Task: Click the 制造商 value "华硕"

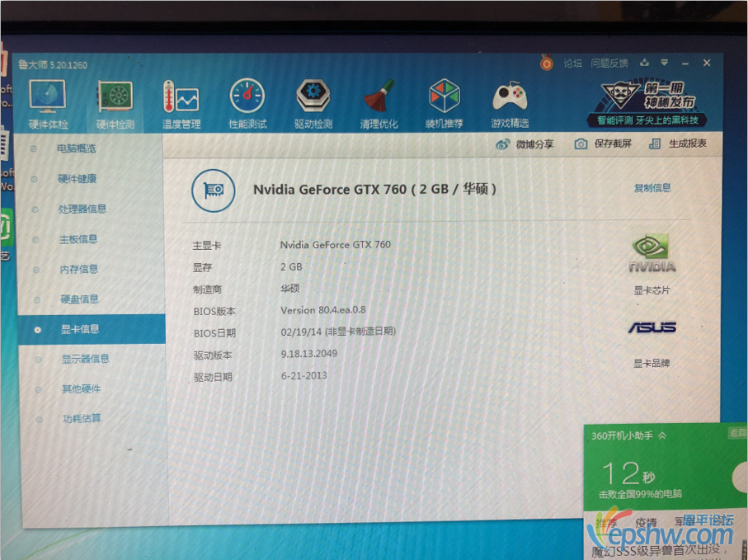Action: coord(290,289)
